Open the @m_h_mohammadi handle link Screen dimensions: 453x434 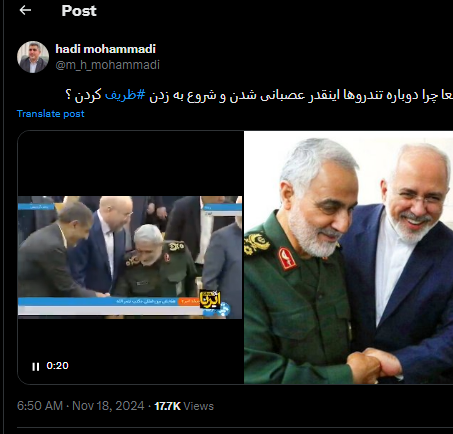(107, 65)
